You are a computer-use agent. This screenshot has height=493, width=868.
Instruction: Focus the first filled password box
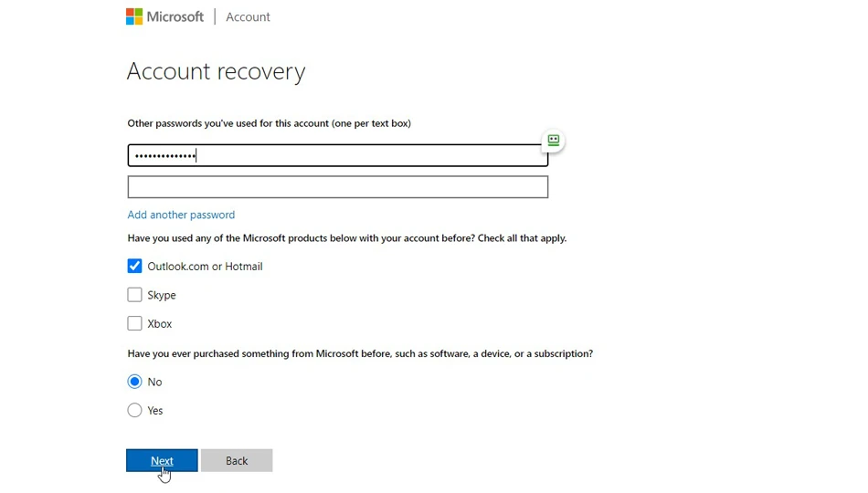pos(338,155)
